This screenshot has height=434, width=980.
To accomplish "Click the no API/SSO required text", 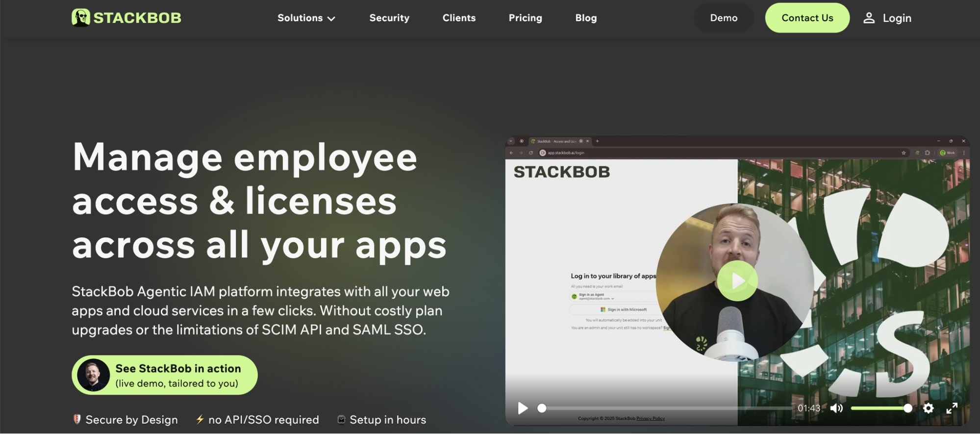I will pos(263,420).
